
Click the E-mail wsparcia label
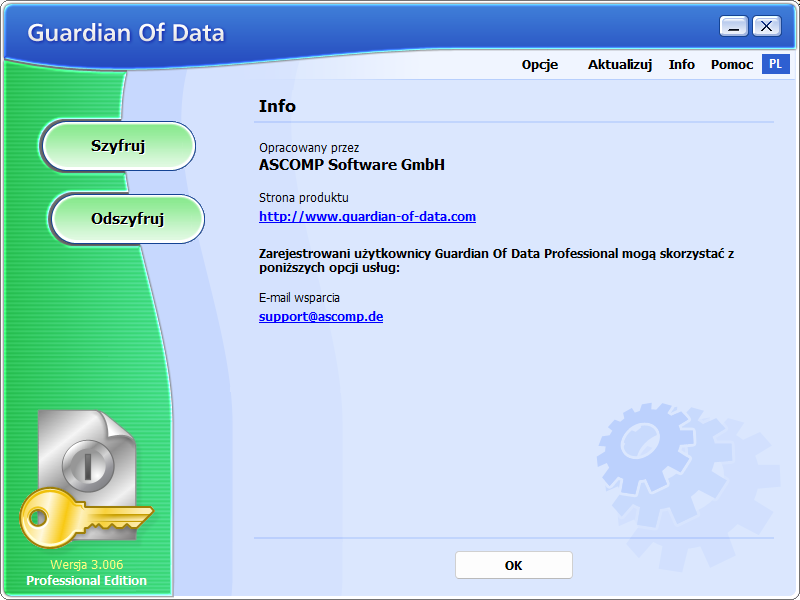(x=299, y=297)
